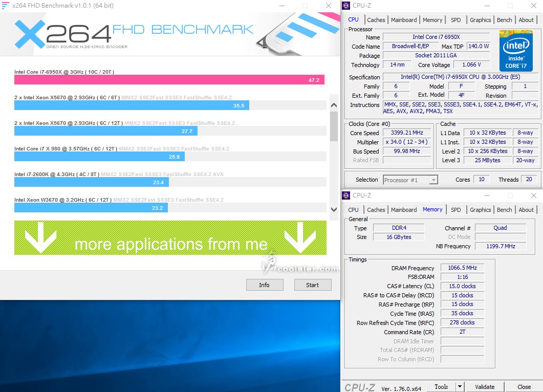This screenshot has height=392, width=543.
Task: Open SPD tab in upper CPU-Z
Action: (455, 20)
